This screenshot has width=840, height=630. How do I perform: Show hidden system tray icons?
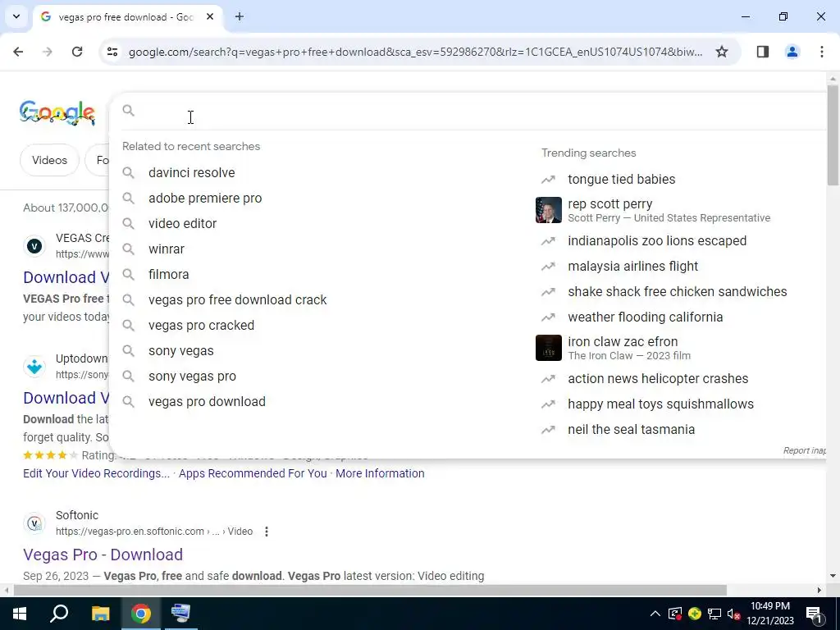point(655,614)
